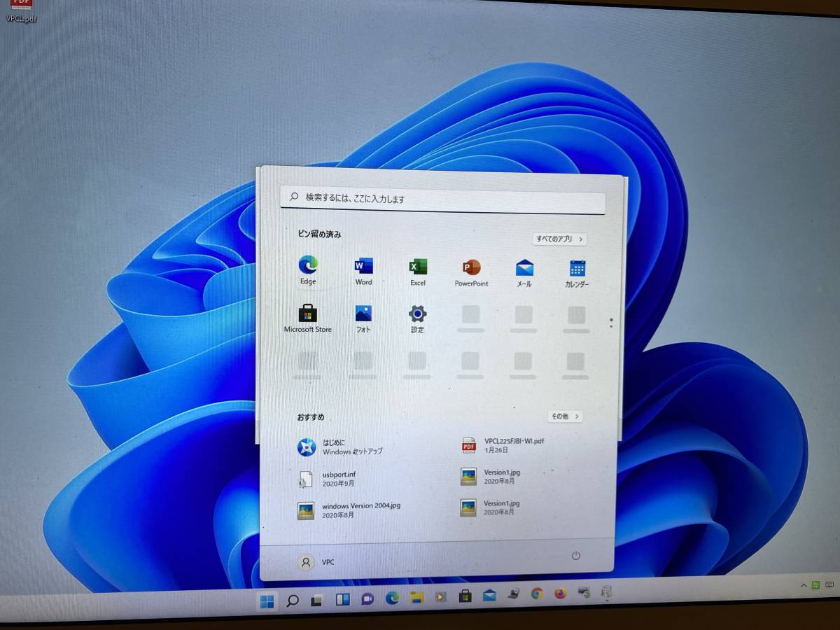The height and width of the screenshot is (630, 840).
Task: Open Mail from the taskbar
Action: point(489,596)
